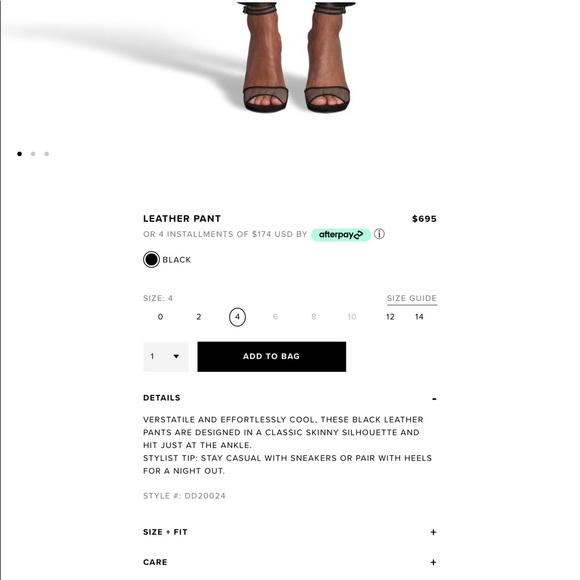Select size 0
The image size is (580, 580).
(x=160, y=317)
